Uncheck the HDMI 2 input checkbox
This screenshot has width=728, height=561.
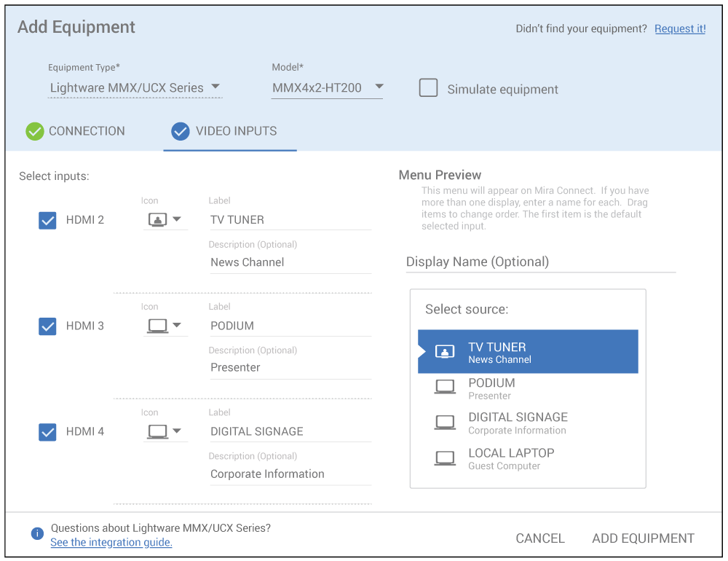(47, 220)
